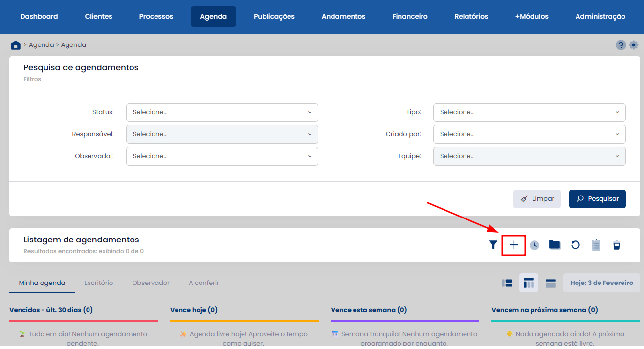Switch to the stacked rows view layout
The height and width of the screenshot is (349, 644).
pyautogui.click(x=551, y=283)
